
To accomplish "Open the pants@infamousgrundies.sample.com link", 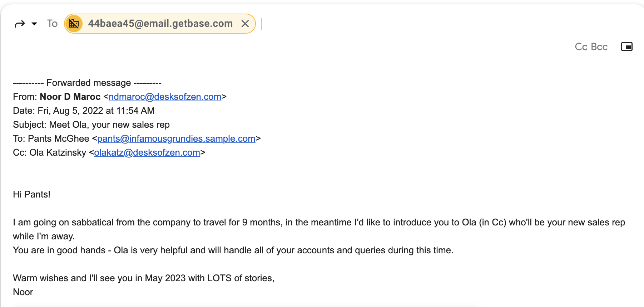I will tap(176, 139).
